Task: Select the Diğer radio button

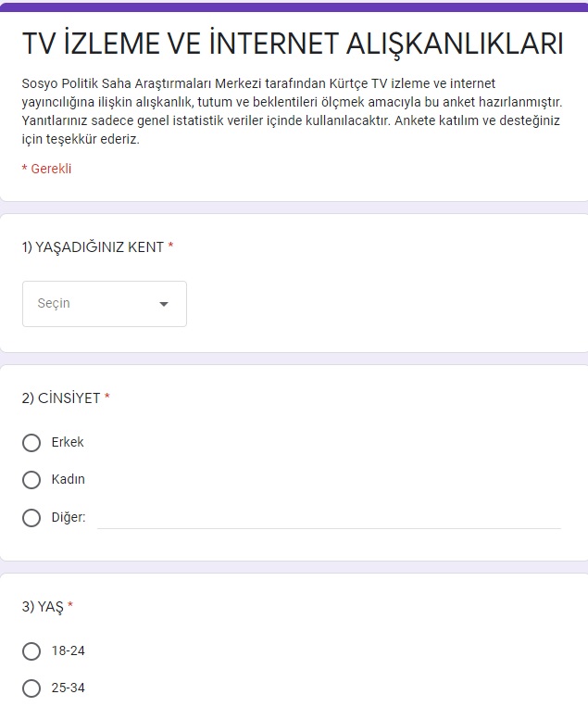Action: 31,518
